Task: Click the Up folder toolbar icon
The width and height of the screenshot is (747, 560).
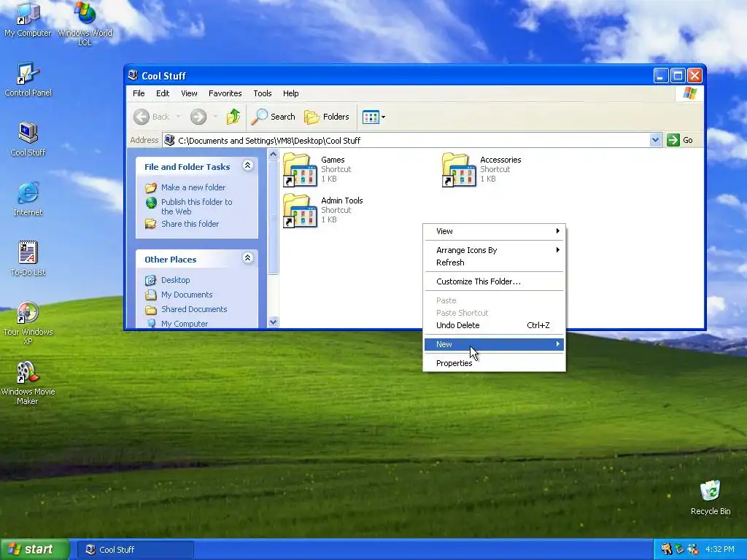Action: point(233,117)
